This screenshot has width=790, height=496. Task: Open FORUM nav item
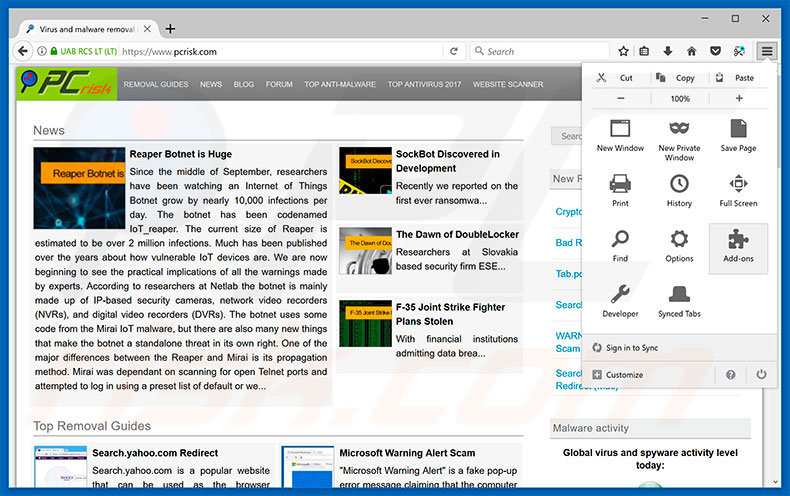pyautogui.click(x=279, y=85)
